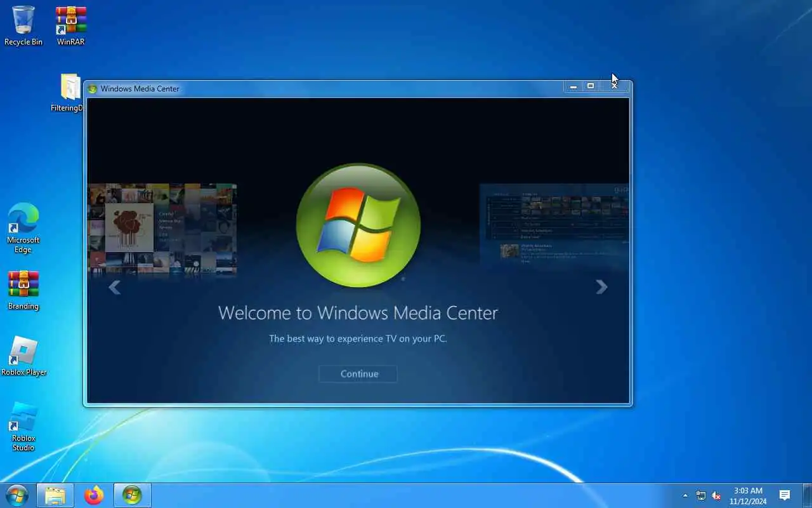Image resolution: width=812 pixels, height=508 pixels.
Task: Launch Roblox Studio shortcut
Action: point(23,427)
